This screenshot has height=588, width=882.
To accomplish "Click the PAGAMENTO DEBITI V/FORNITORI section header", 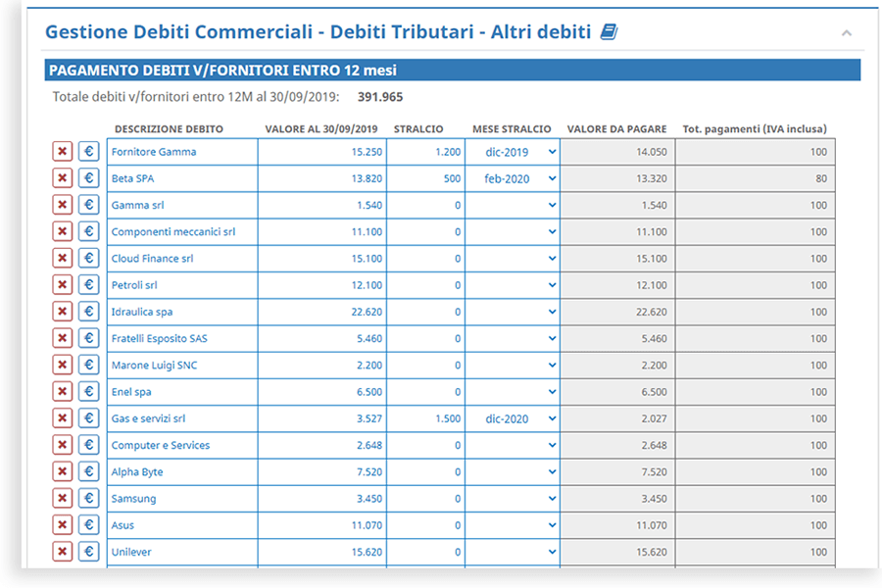I will pyautogui.click(x=452, y=71).
